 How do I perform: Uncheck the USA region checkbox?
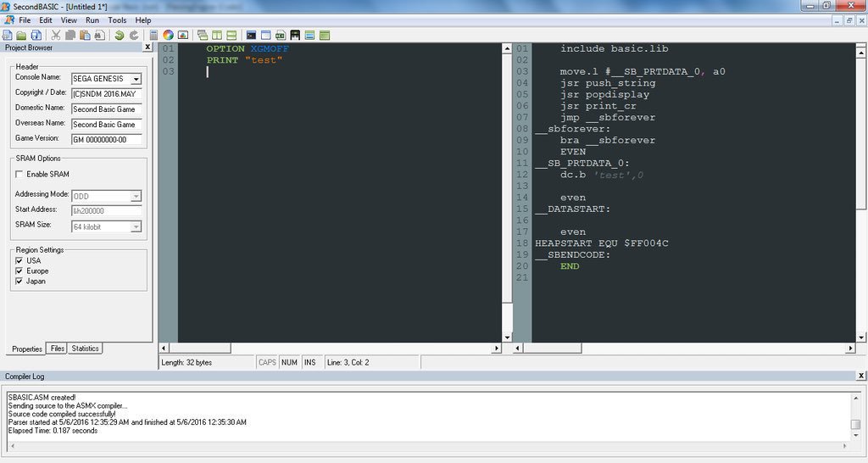[x=19, y=260]
